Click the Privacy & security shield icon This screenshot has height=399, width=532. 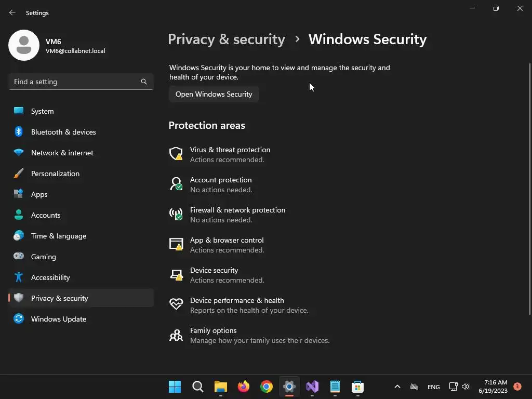point(19,298)
